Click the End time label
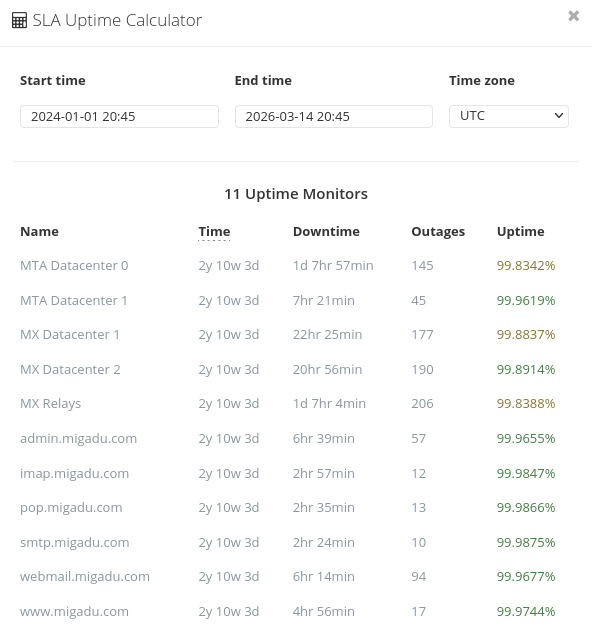Screen dimensions: 592x636 coord(263,80)
